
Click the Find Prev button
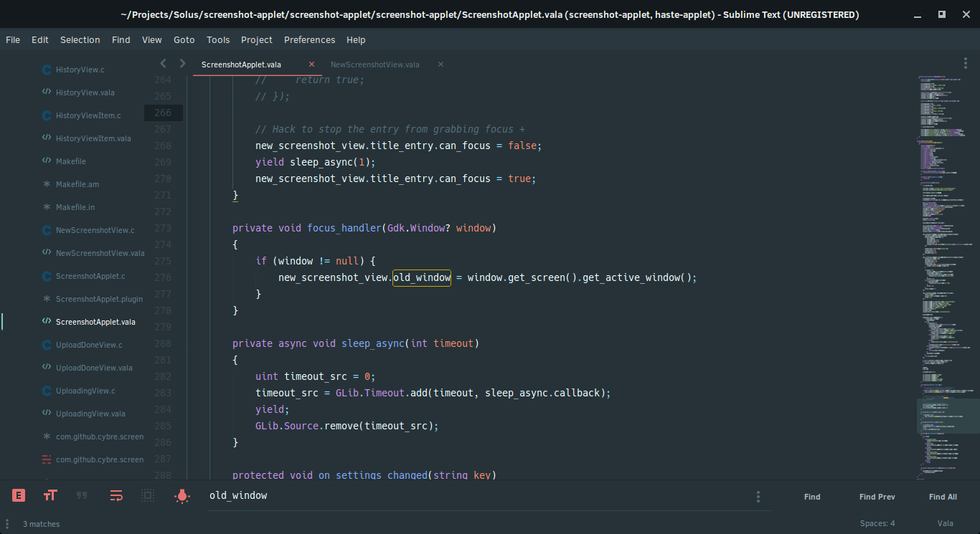[x=877, y=497]
